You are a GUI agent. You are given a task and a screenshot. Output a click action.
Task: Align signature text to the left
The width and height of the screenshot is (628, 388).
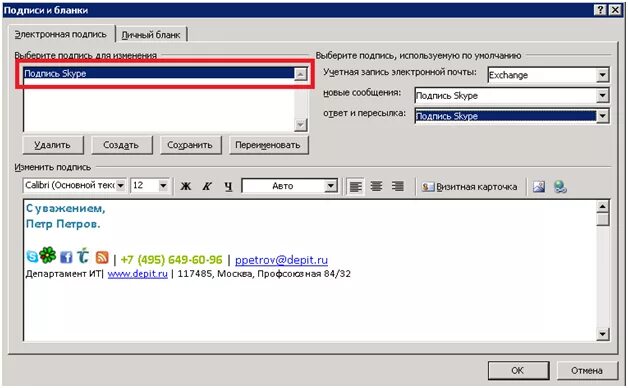coord(355,186)
